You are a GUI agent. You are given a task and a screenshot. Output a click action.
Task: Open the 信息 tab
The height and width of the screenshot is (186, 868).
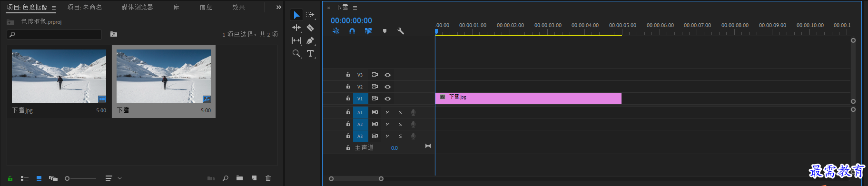pyautogui.click(x=206, y=7)
